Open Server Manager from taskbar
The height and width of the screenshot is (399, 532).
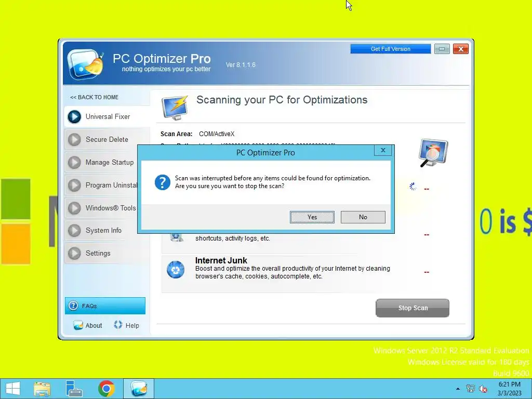74,389
